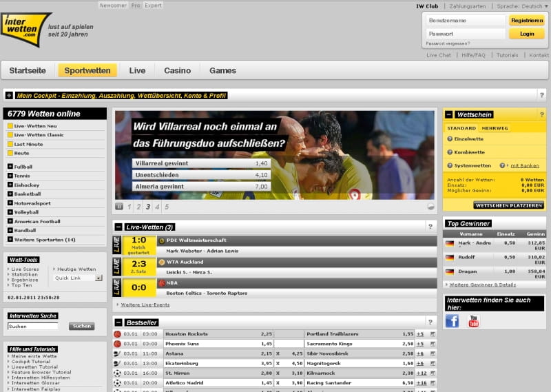Show banner slide 4
Viewport: 551px width, 392px height.
click(x=158, y=207)
